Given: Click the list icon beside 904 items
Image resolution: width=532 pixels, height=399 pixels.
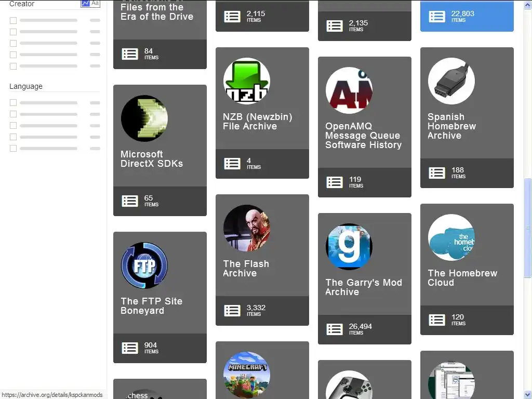Looking at the screenshot, I should pos(129,348).
